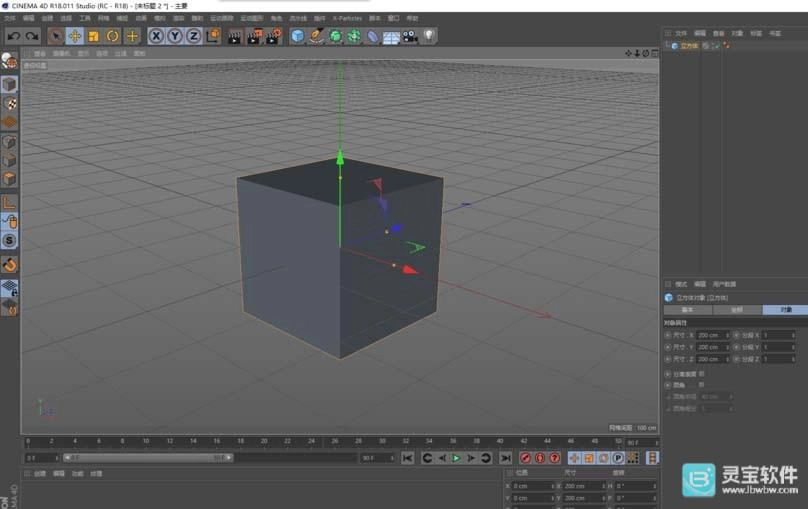Add a Light object
The width and height of the screenshot is (808, 509).
429,36
